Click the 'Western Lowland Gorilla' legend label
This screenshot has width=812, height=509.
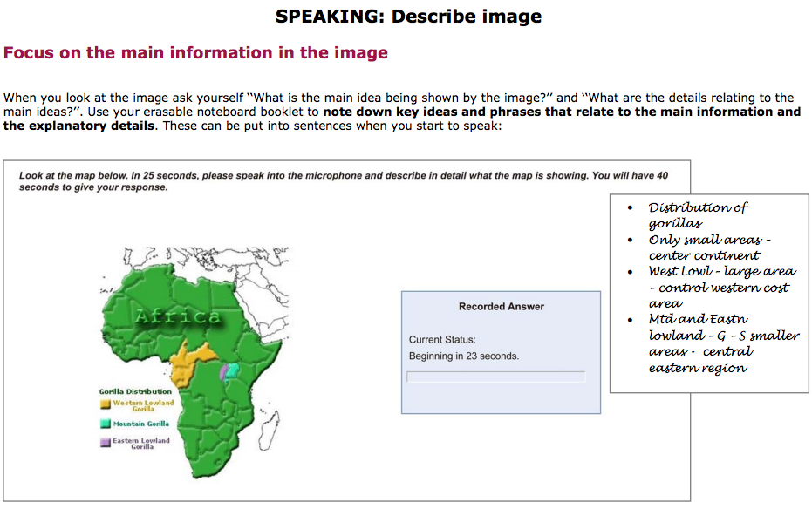tap(143, 406)
